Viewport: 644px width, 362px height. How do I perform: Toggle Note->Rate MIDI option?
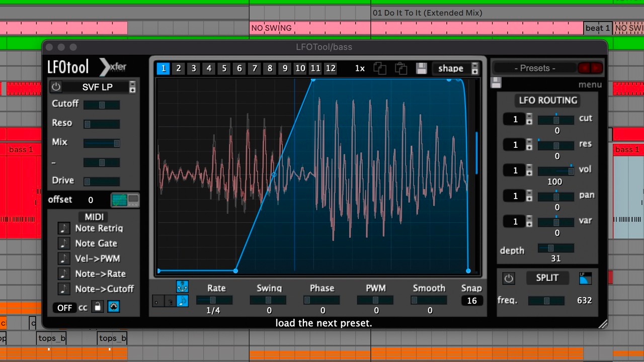click(64, 274)
